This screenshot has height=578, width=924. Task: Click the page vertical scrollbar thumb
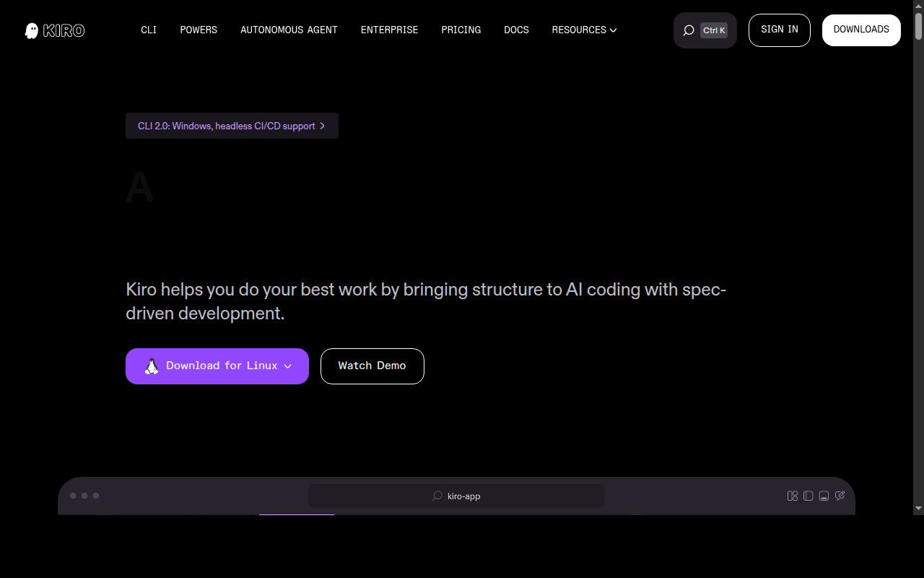(x=918, y=27)
